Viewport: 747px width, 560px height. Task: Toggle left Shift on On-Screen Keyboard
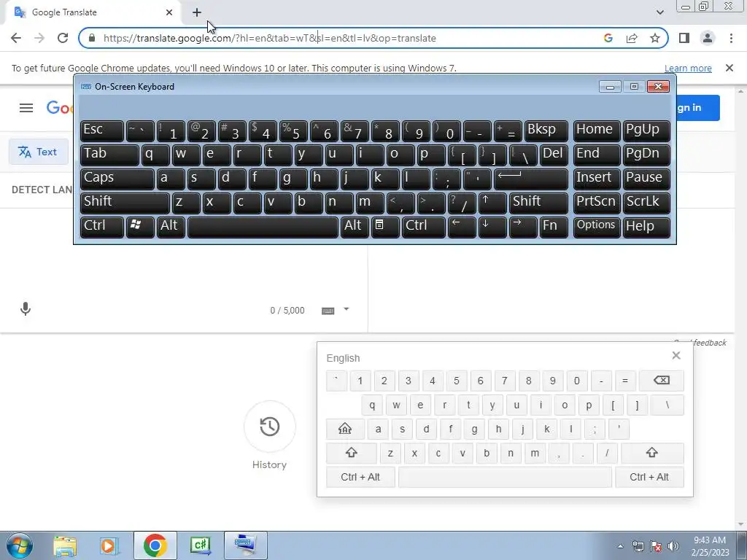coord(125,203)
